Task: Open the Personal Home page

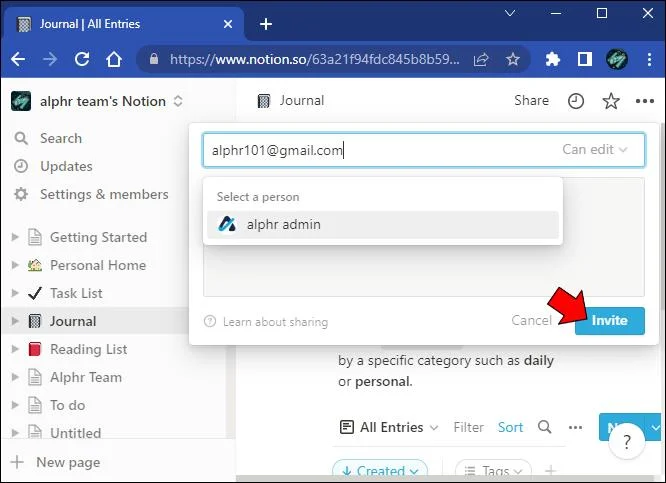Action: pos(98,265)
